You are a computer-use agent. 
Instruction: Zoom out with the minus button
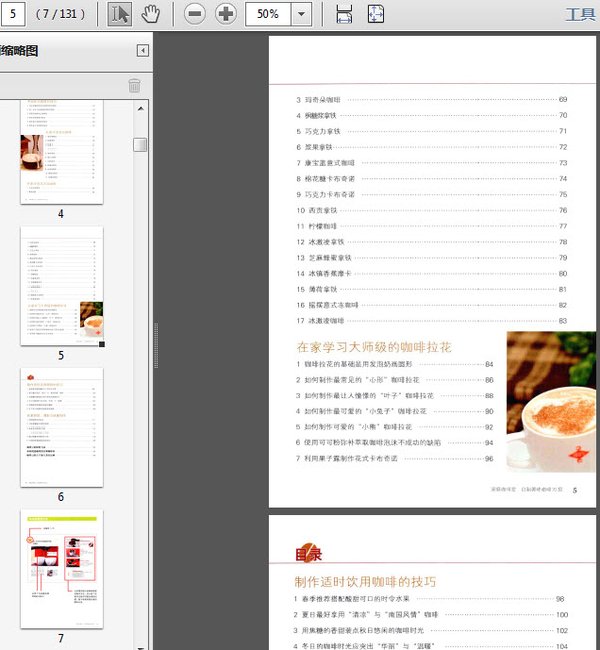[x=194, y=14]
